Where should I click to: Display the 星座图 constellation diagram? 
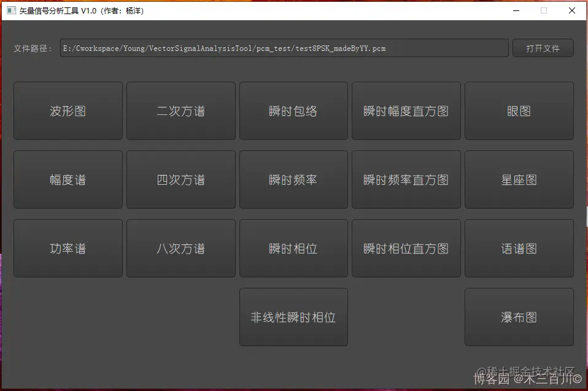(519, 179)
